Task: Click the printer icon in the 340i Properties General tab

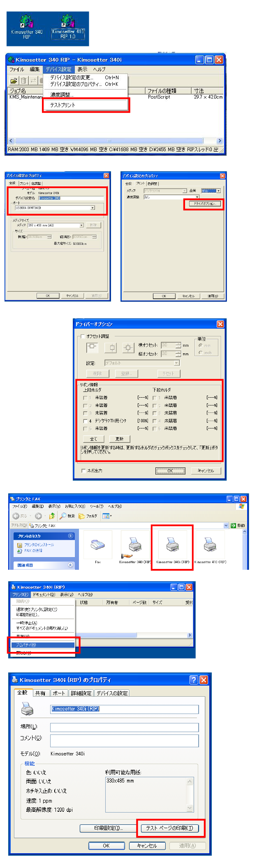Action: click(x=27, y=709)
